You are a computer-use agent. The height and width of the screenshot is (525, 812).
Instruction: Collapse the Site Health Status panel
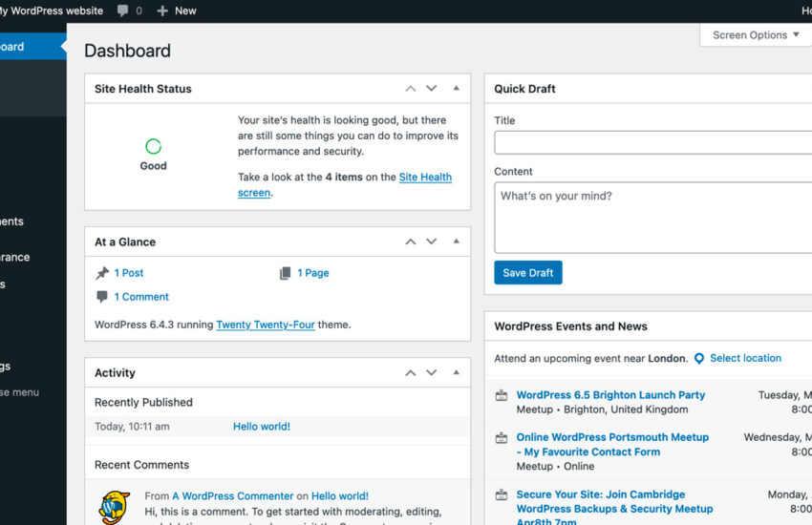click(456, 89)
